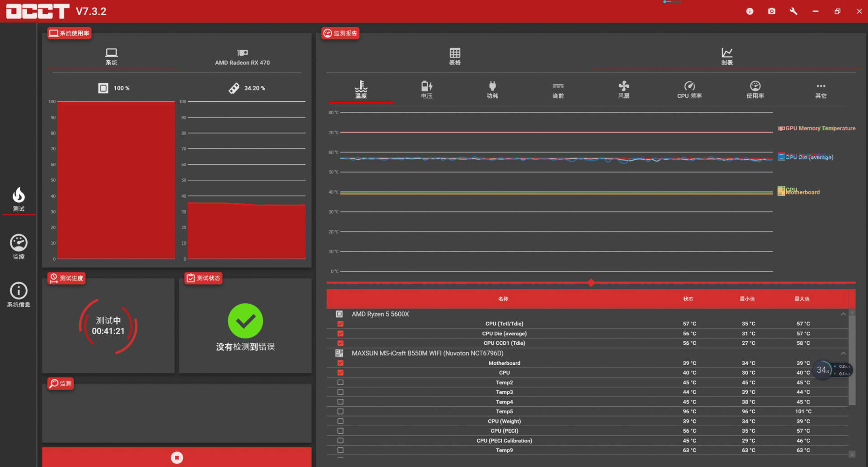Click the 34% floating network speed widget
This screenshot has height=467, width=868.
tap(833, 370)
